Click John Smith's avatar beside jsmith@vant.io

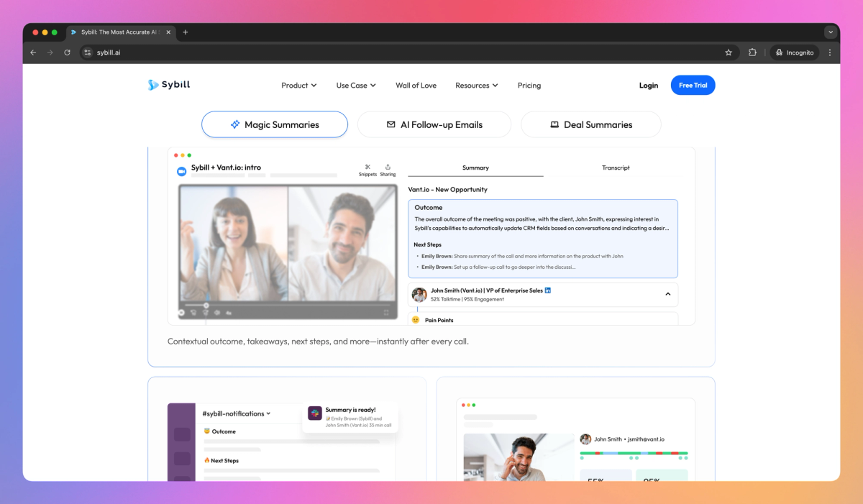[x=586, y=439]
